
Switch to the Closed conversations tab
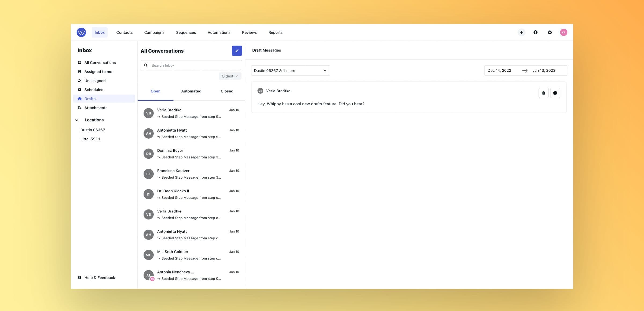227,91
